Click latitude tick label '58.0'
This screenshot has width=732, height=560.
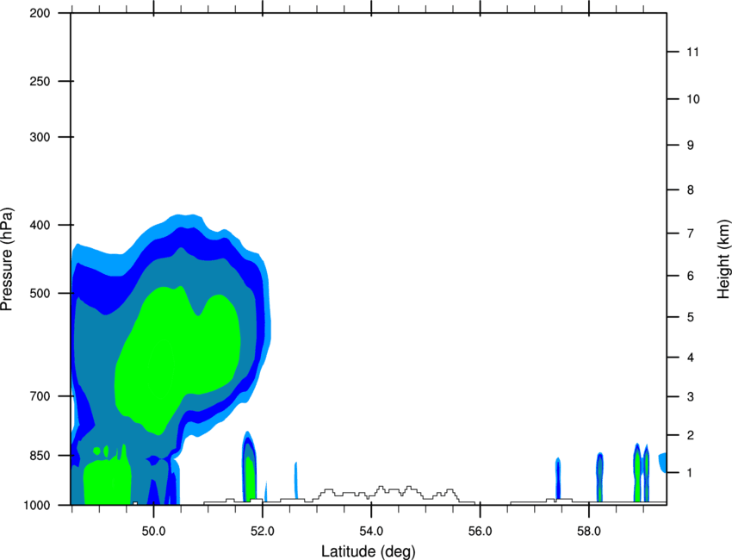tap(589, 532)
